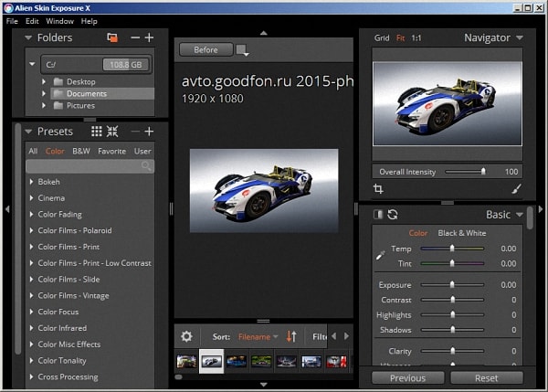Toggle the Grid view in Navigator
The height and width of the screenshot is (392, 548).
[x=381, y=37]
